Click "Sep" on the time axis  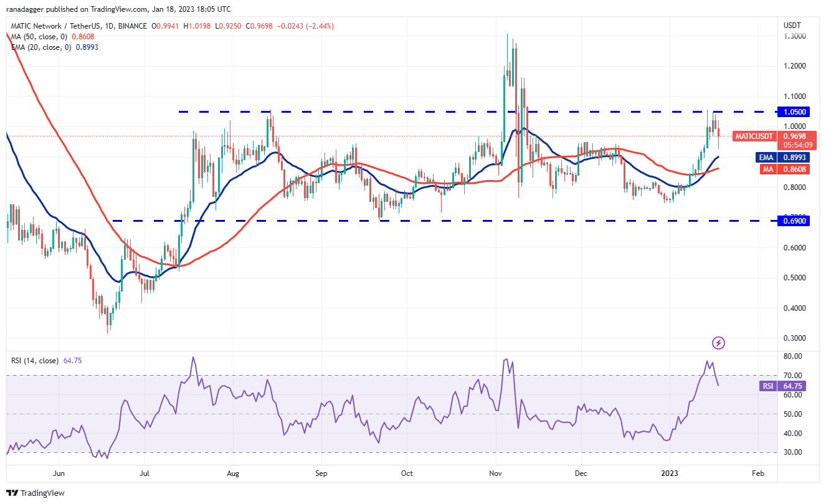pos(321,473)
